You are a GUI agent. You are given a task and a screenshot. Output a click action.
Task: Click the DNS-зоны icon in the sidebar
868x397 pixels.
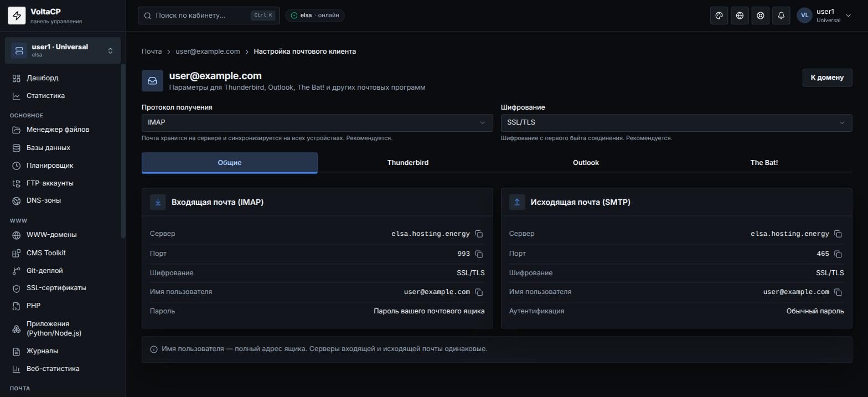pos(17,200)
